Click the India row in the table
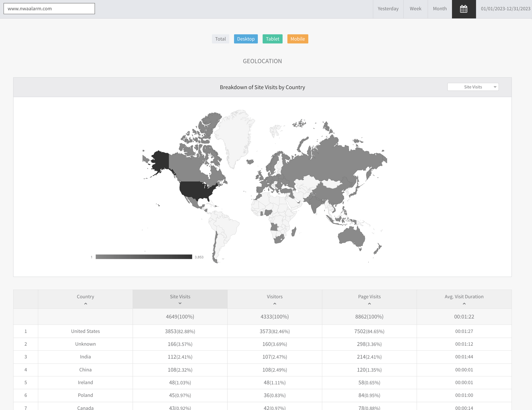This screenshot has height=410, width=532. pos(85,357)
